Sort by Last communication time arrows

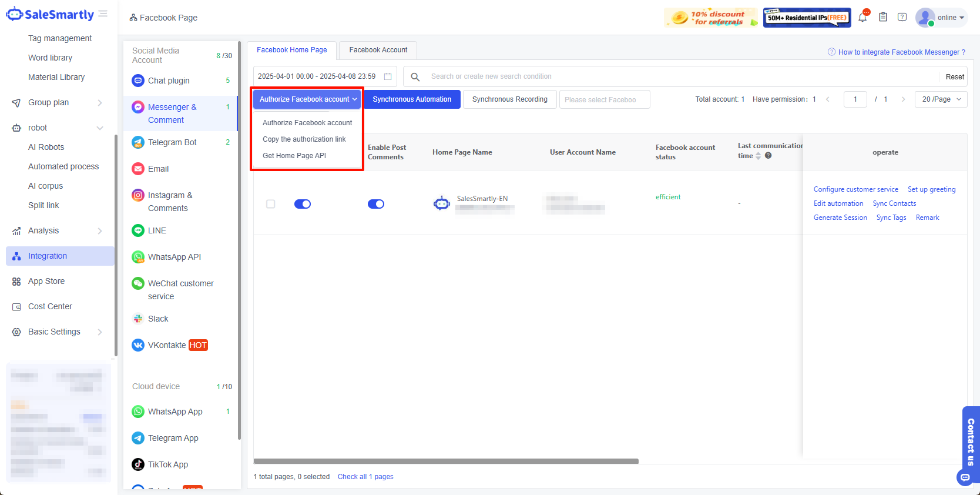point(758,156)
